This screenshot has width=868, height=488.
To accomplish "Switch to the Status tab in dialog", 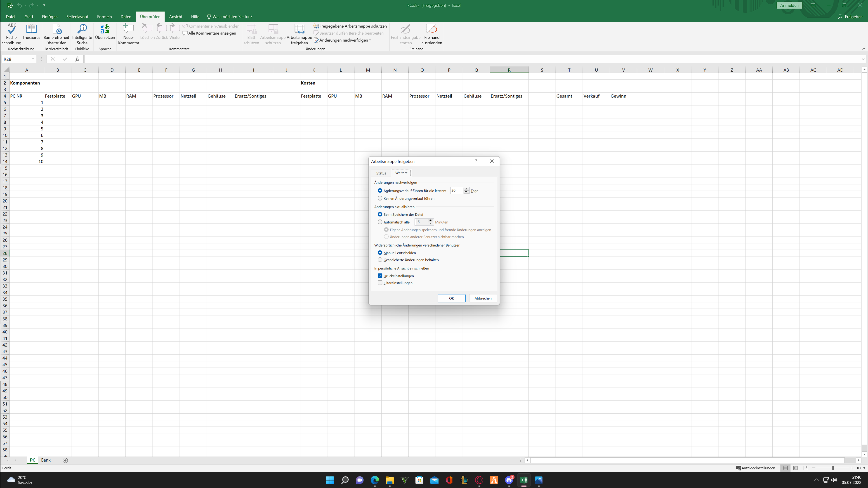I will [381, 173].
